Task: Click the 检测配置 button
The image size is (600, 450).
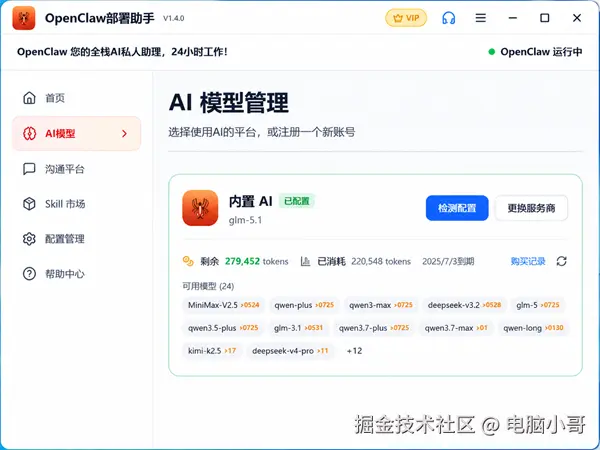Action: point(457,208)
